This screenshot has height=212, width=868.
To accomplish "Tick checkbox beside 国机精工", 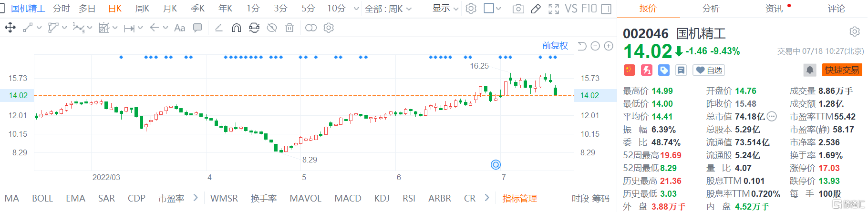I will tap(2, 9).
